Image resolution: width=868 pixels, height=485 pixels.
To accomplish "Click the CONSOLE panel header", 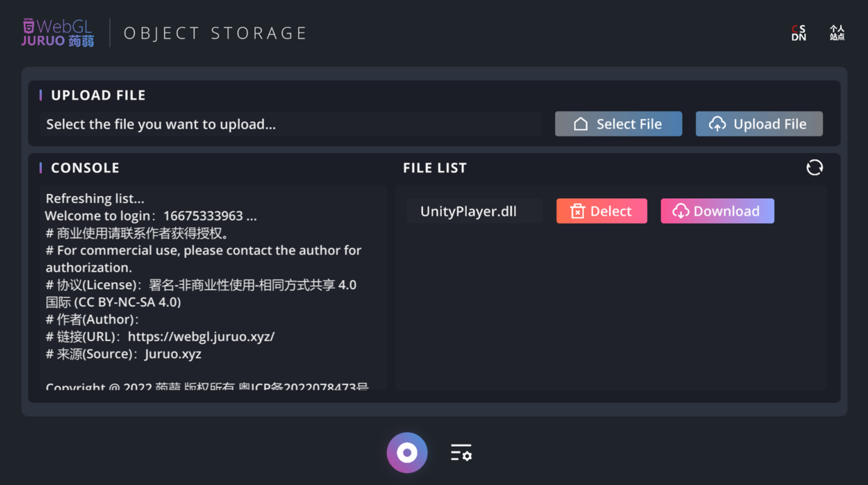I will click(x=85, y=167).
